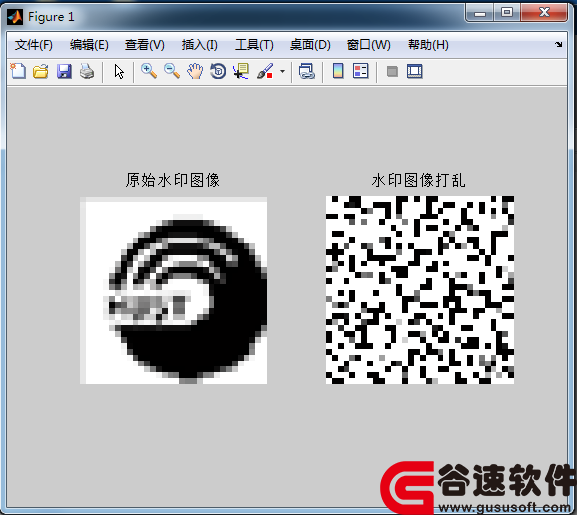Maximize the Figure 1 window
Screen dimensions: 577x515
(507, 13)
